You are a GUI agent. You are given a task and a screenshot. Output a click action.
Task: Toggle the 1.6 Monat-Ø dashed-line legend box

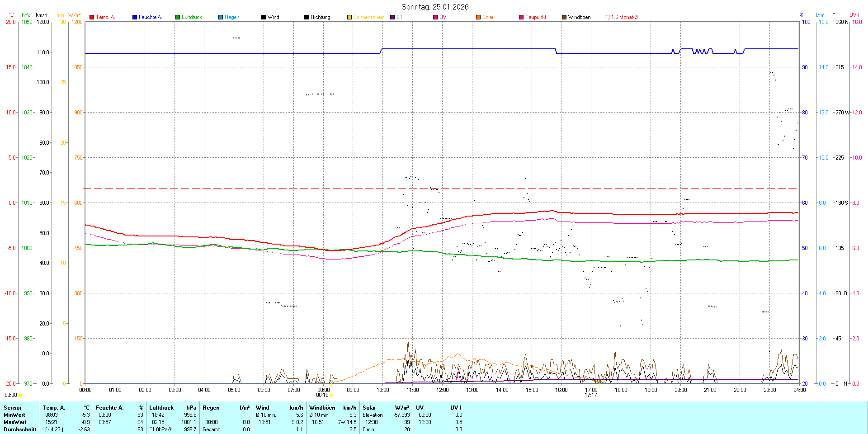point(607,17)
